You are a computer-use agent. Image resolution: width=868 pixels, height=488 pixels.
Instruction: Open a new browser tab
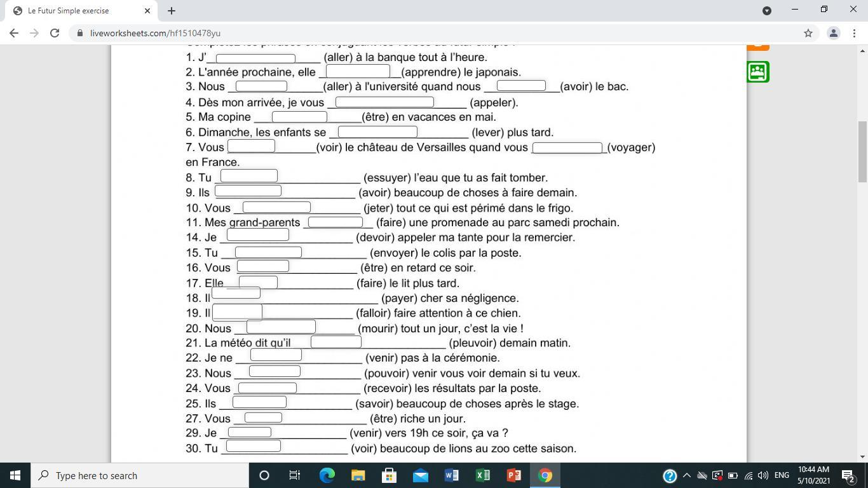(172, 11)
